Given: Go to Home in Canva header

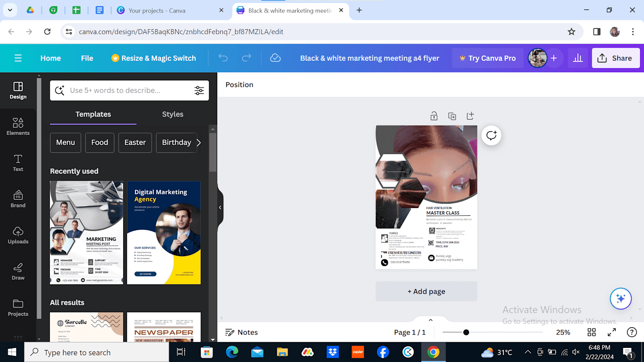Looking at the screenshot, I should point(51,58).
